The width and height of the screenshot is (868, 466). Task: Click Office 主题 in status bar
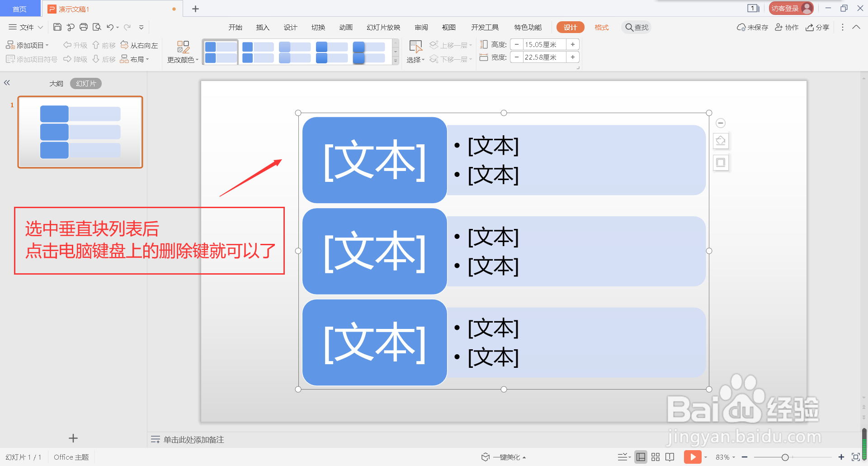pos(71,457)
